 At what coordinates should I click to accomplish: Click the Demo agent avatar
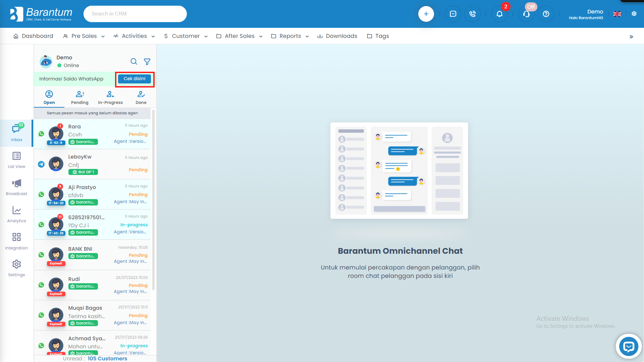[46, 61]
